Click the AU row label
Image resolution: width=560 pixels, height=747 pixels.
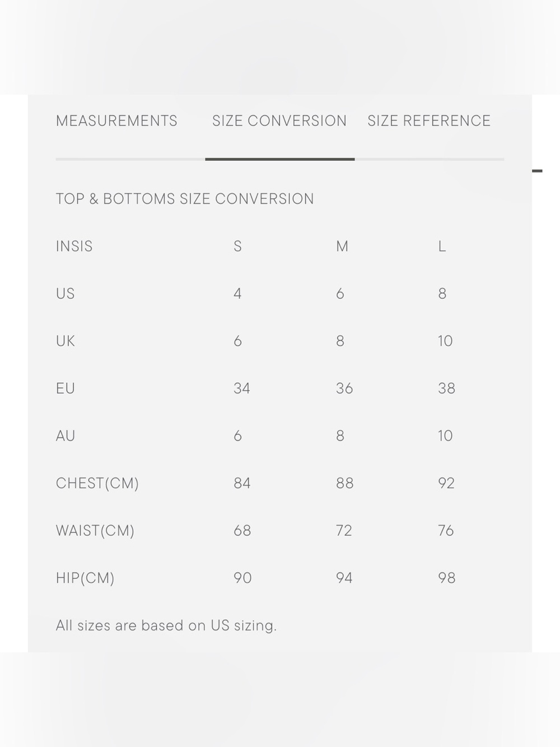tap(66, 436)
